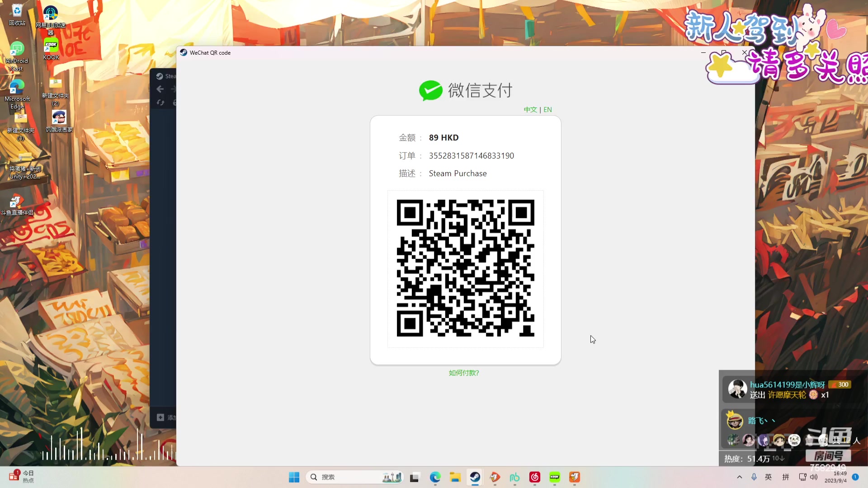
Task: Open the 饥饿派画家 desktop shortcut
Action: pyautogui.click(x=59, y=121)
